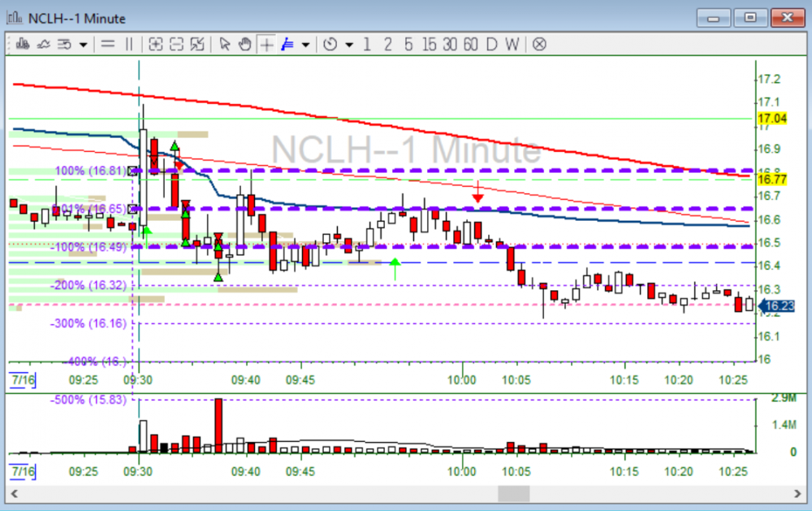The width and height of the screenshot is (812, 511).
Task: Select the line chart style icon
Action: 43,44
